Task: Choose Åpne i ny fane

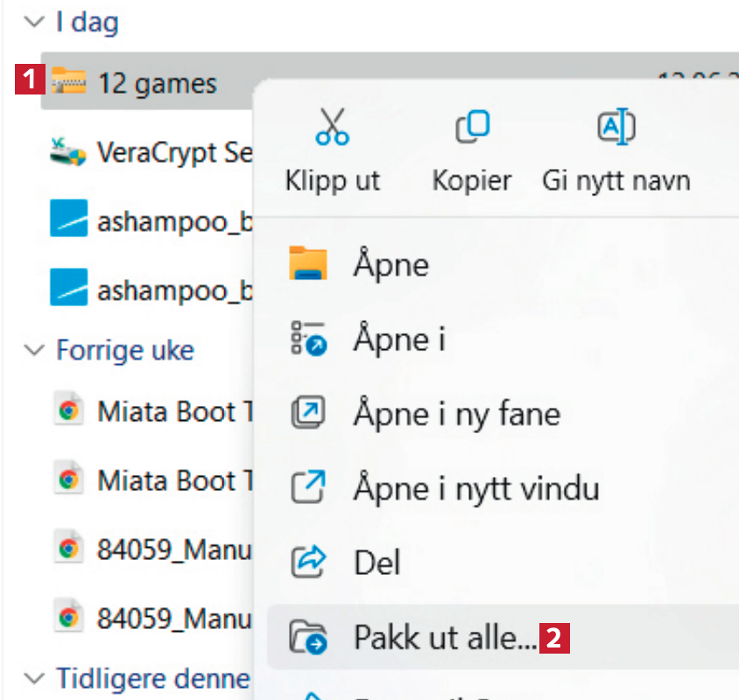Action: point(455,413)
